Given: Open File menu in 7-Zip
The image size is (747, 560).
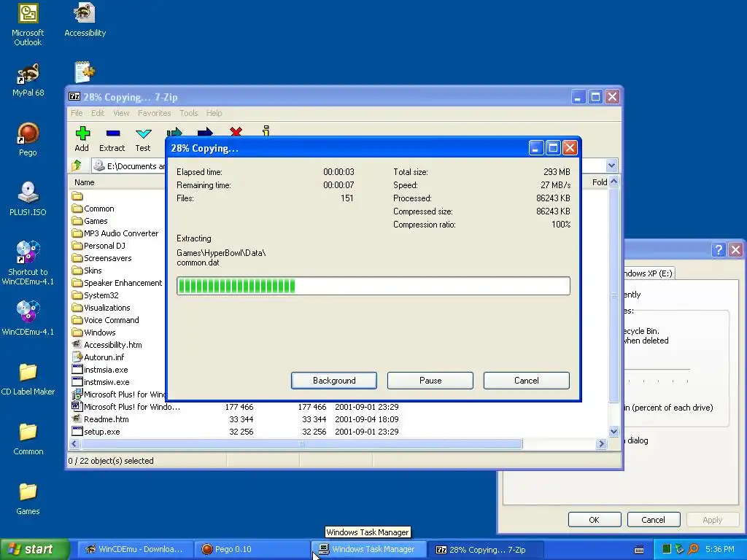Looking at the screenshot, I should [x=77, y=113].
